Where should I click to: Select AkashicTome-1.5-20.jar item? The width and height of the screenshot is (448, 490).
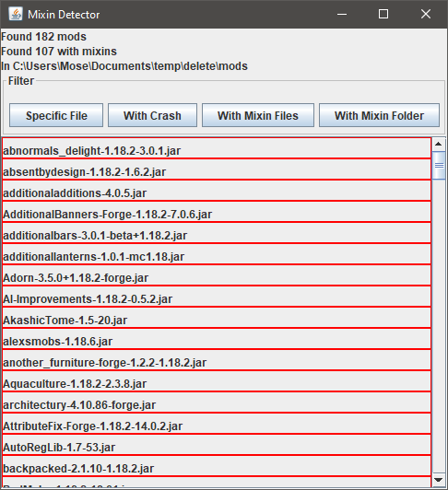217,318
